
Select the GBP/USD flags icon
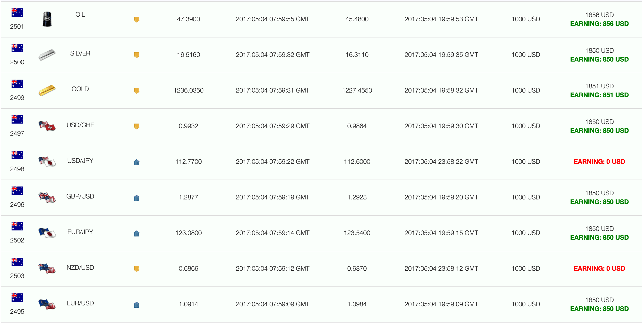47,197
